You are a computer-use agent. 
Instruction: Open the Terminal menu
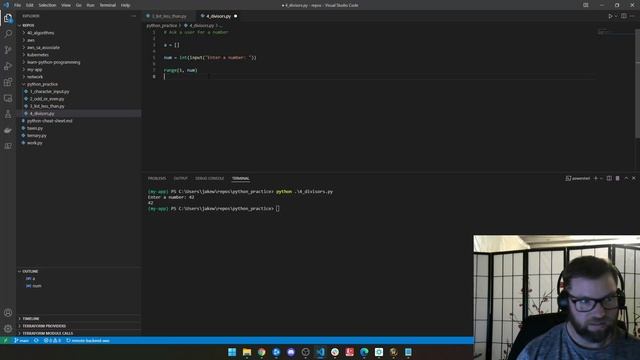coord(107,5)
